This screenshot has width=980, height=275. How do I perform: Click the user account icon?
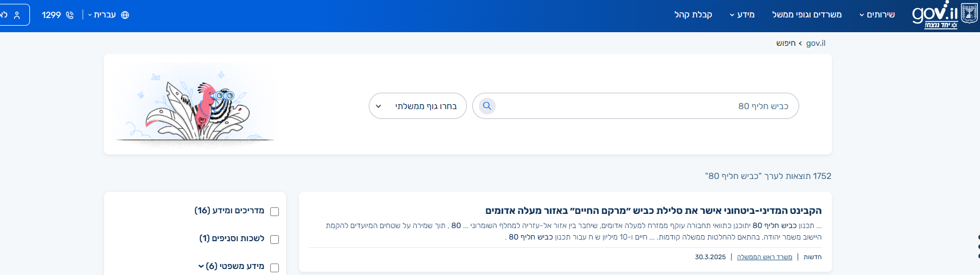click(17, 15)
